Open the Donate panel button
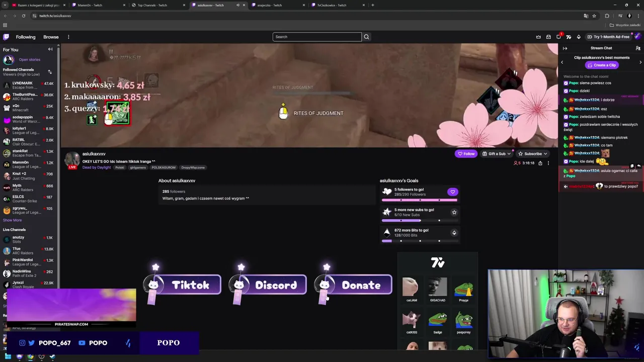 click(x=353, y=285)
